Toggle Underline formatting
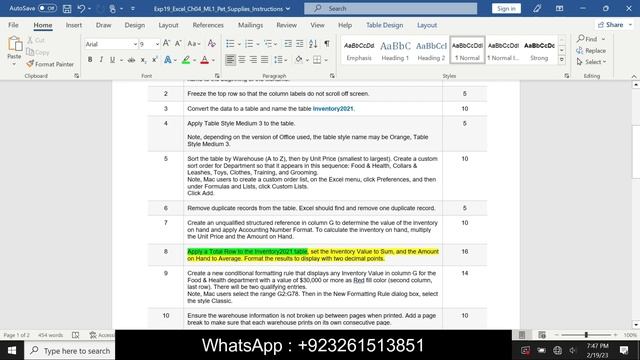Screen dimensions: 640x360 pos(113,60)
